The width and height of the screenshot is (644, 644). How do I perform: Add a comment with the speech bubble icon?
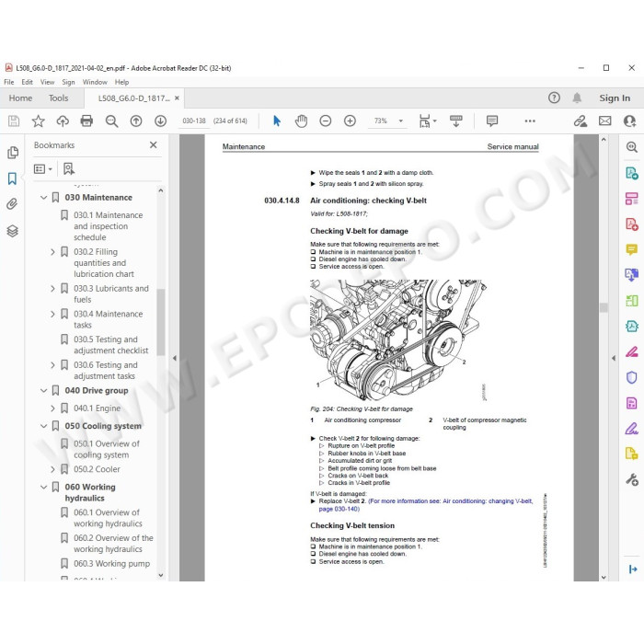(x=492, y=121)
